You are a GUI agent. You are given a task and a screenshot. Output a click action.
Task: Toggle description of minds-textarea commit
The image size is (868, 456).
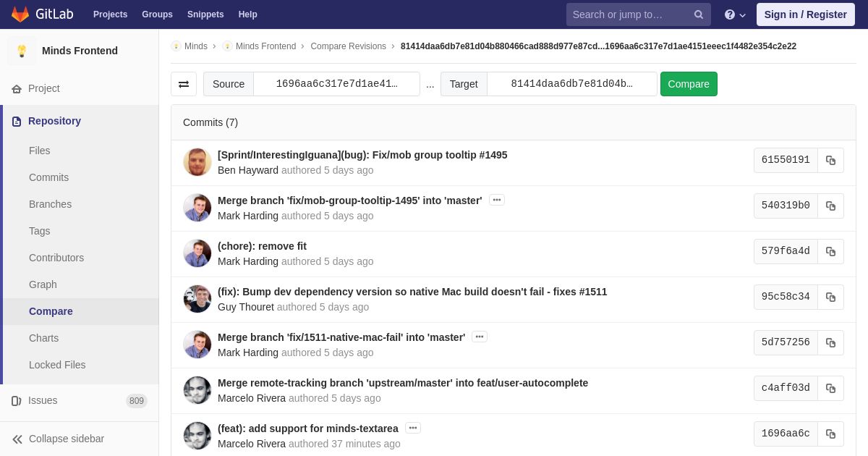(x=413, y=428)
